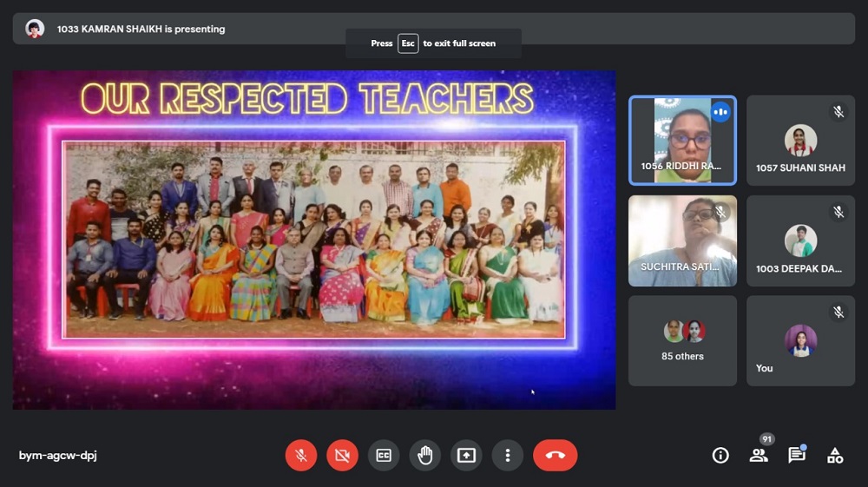Expand the 85 others tile
This screenshot has width=868, height=487.
(x=682, y=340)
